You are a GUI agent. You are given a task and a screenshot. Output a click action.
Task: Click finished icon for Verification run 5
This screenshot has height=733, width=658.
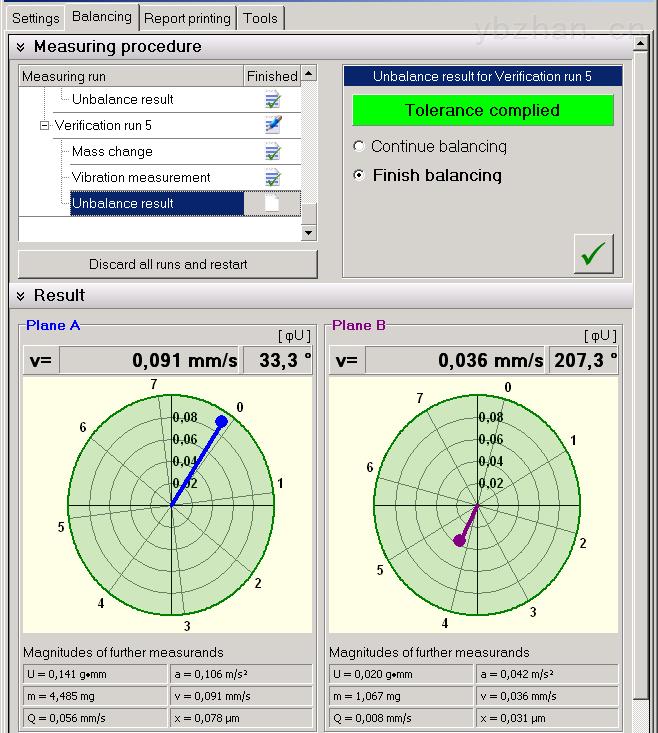click(x=272, y=125)
